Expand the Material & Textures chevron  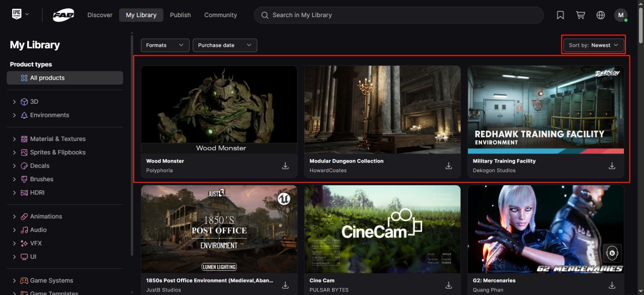(x=14, y=139)
